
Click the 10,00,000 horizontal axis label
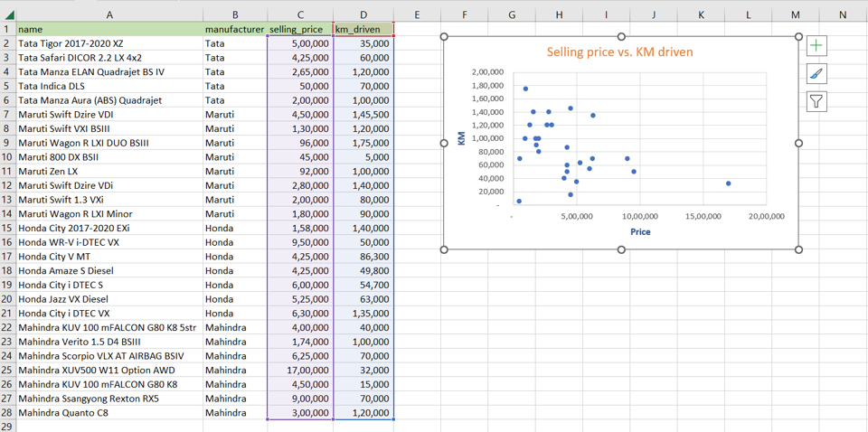(x=638, y=216)
